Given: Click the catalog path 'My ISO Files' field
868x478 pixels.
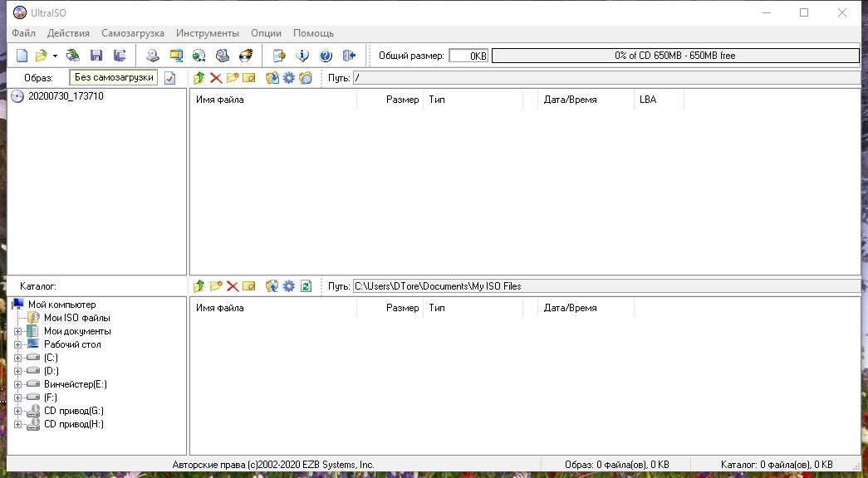Looking at the screenshot, I should pyautogui.click(x=606, y=286).
